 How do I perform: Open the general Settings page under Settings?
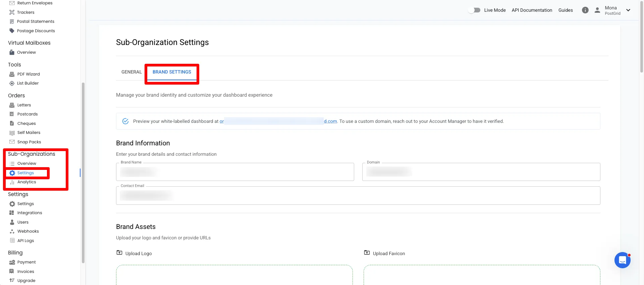click(x=25, y=204)
